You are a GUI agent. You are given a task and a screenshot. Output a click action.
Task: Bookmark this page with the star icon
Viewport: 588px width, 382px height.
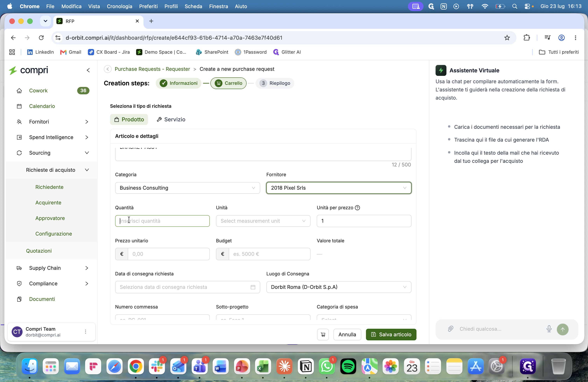(507, 38)
